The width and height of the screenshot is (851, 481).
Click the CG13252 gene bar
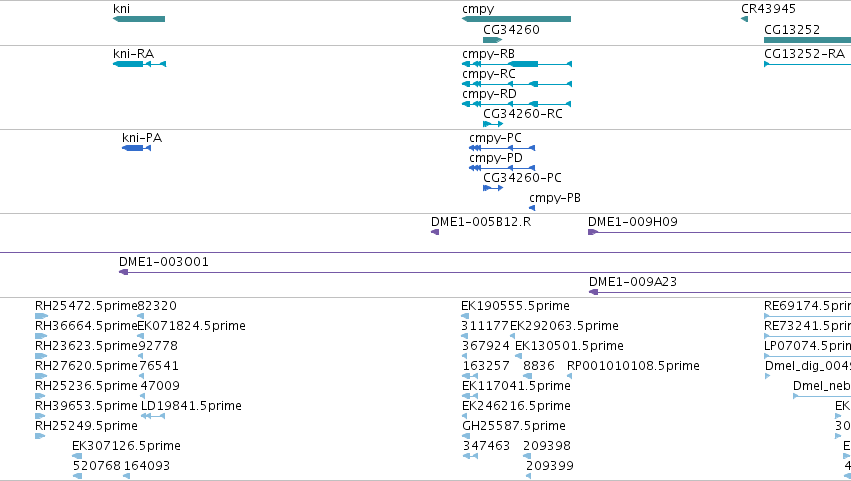click(x=808, y=40)
